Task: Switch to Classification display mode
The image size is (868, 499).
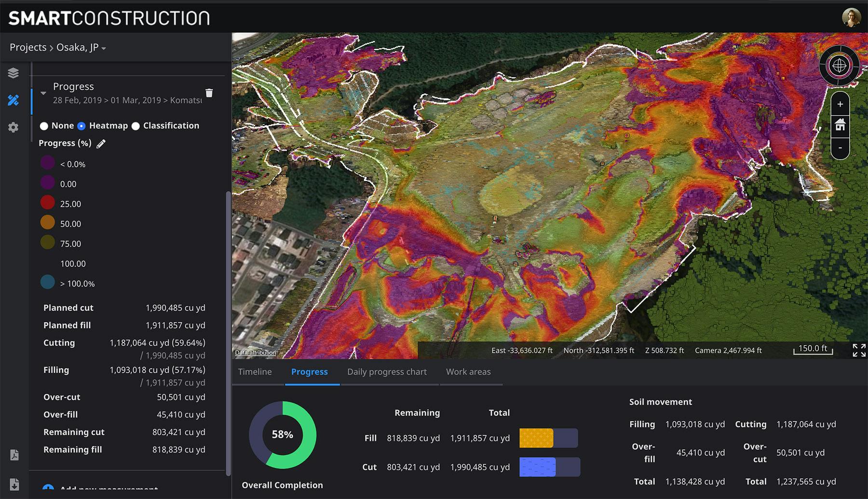Action: [x=136, y=125]
